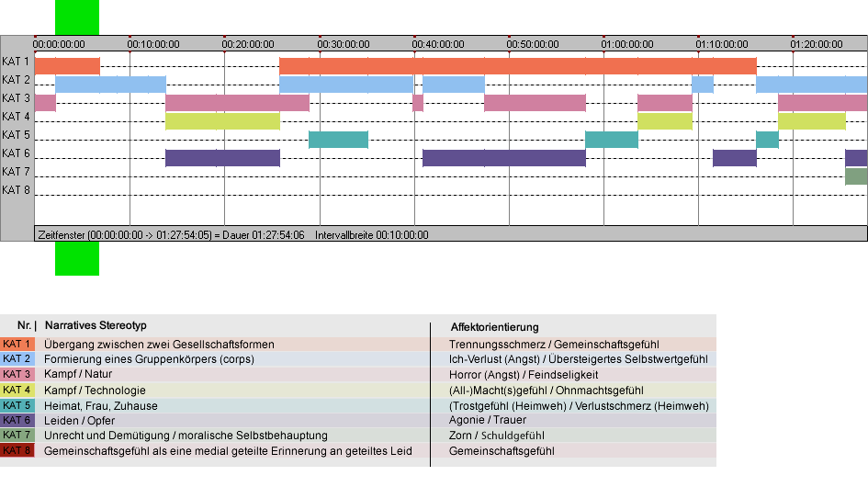
Task: Click the 'Leiden / Opfer' legend entry
Action: 79,421
